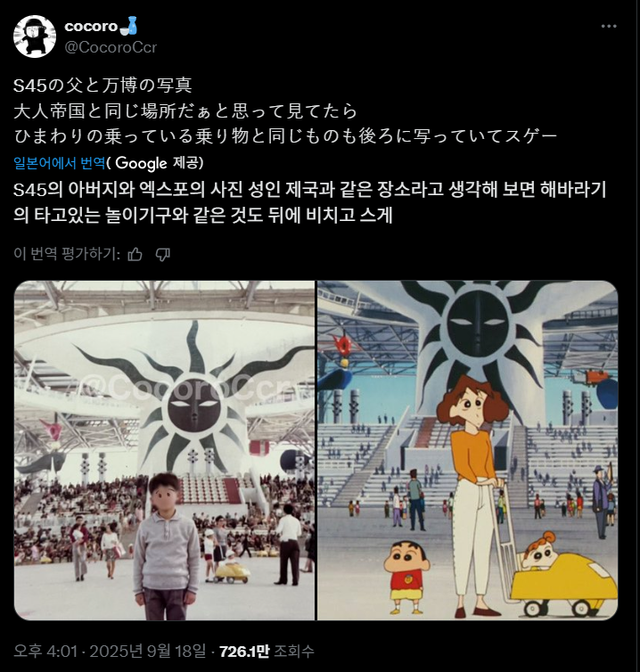Screen dimensions: 640x672
Task: Click the Google 제공 attribution text
Action: (157, 163)
